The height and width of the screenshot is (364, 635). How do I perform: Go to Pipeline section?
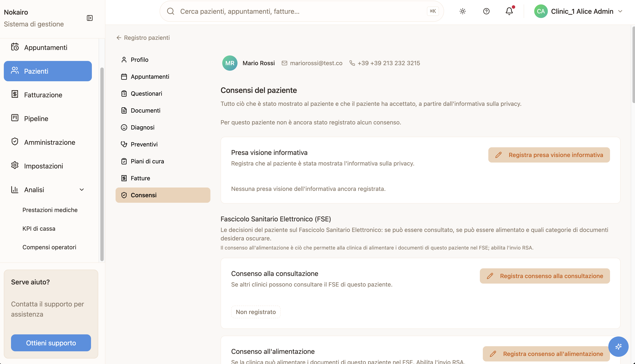pos(48,119)
